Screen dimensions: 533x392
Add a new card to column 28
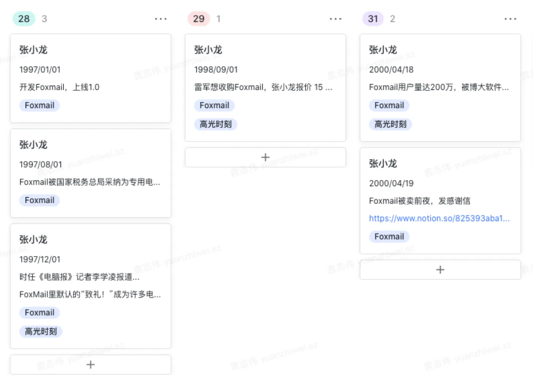(91, 365)
